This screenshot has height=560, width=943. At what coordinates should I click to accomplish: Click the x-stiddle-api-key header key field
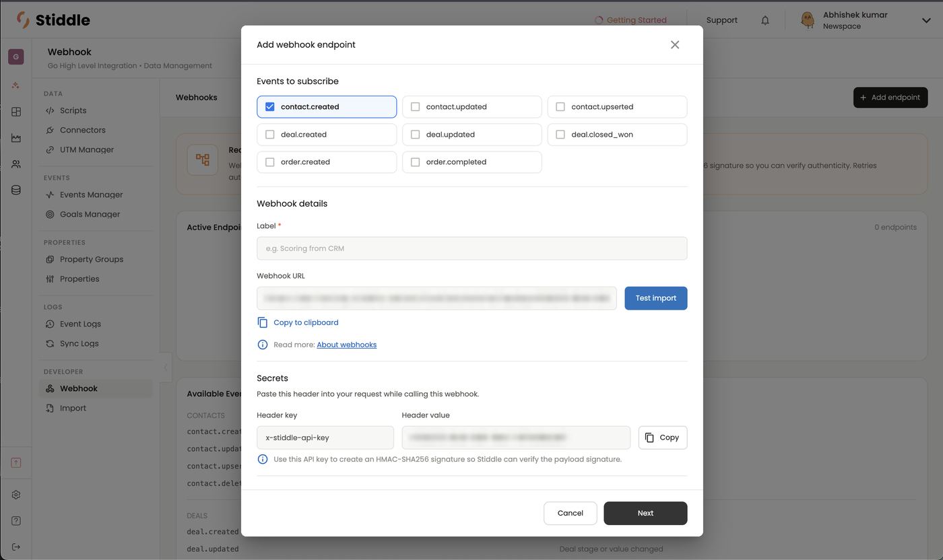tap(325, 438)
